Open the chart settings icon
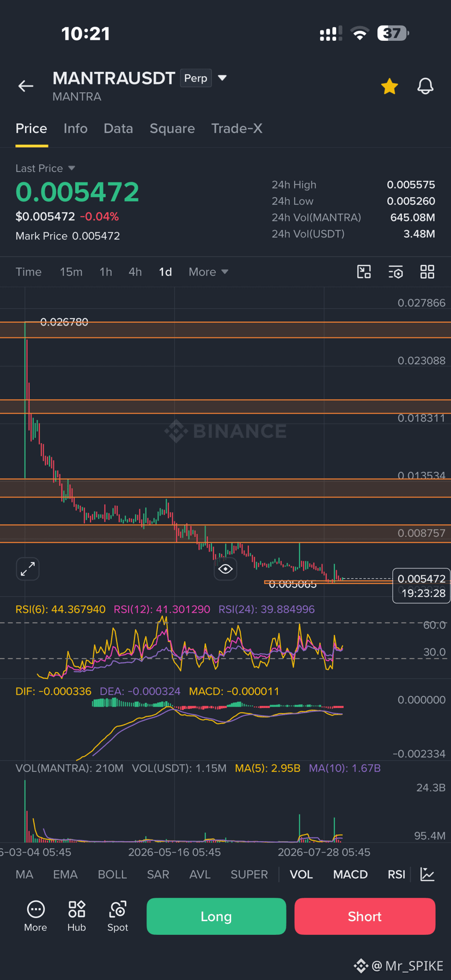 pyautogui.click(x=395, y=272)
